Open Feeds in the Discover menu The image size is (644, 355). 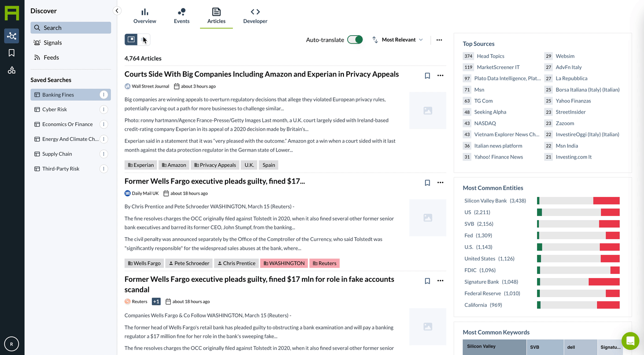click(x=71, y=57)
